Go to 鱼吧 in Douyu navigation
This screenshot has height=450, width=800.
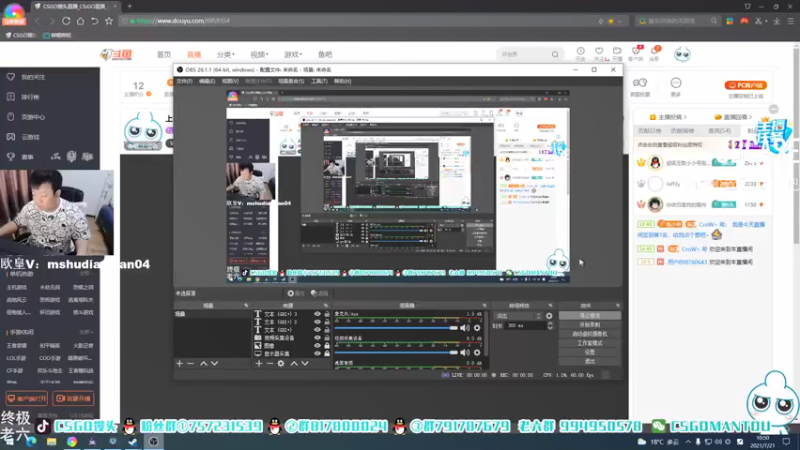(x=325, y=55)
